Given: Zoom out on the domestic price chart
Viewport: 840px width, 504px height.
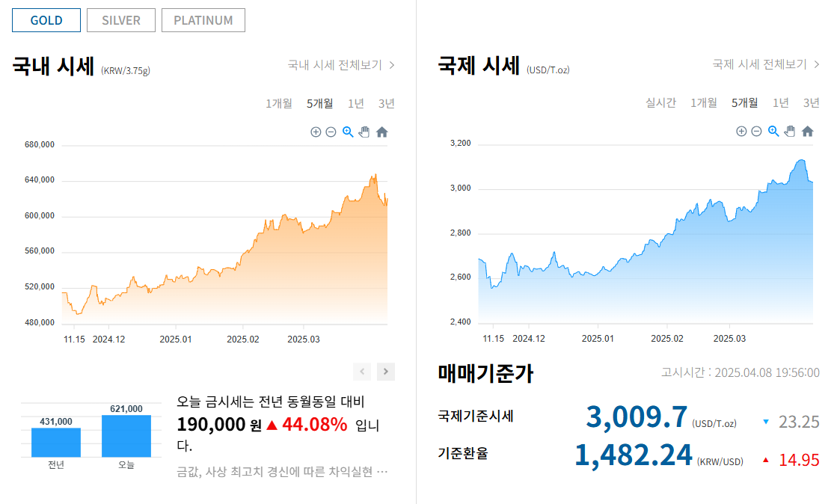Looking at the screenshot, I should 330,132.
